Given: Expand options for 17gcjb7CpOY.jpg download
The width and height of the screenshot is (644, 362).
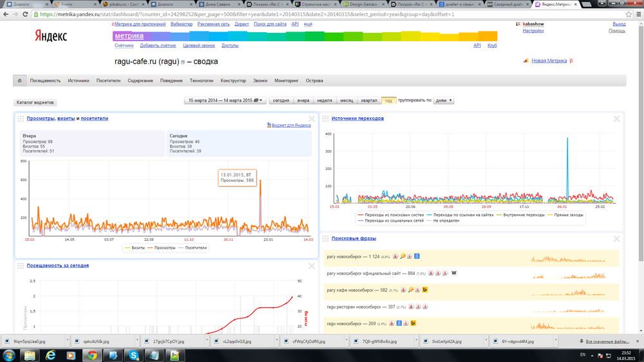Looking at the screenshot, I should (x=207, y=341).
